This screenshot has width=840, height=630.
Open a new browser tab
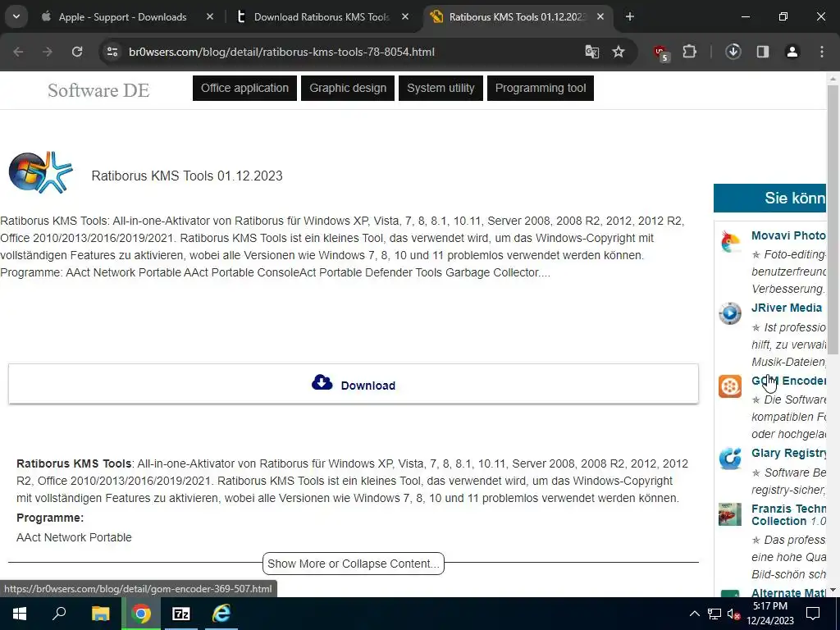[x=630, y=16]
